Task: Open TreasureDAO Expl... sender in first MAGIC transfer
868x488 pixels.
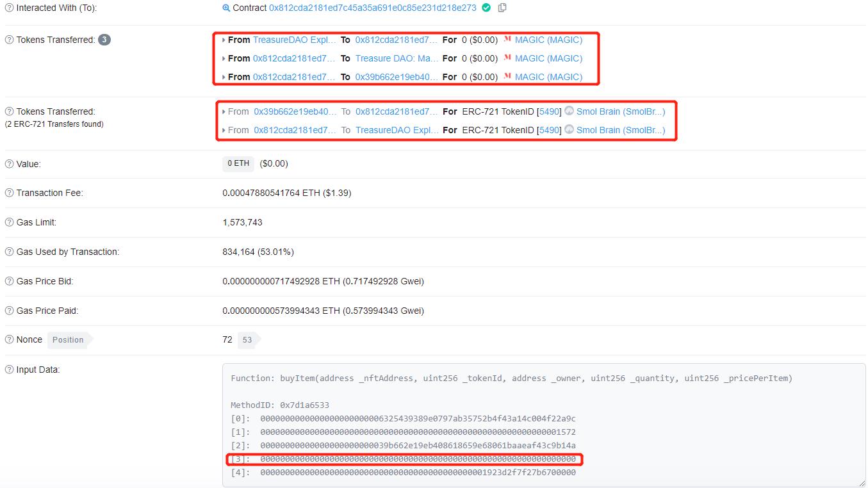Action: click(294, 40)
